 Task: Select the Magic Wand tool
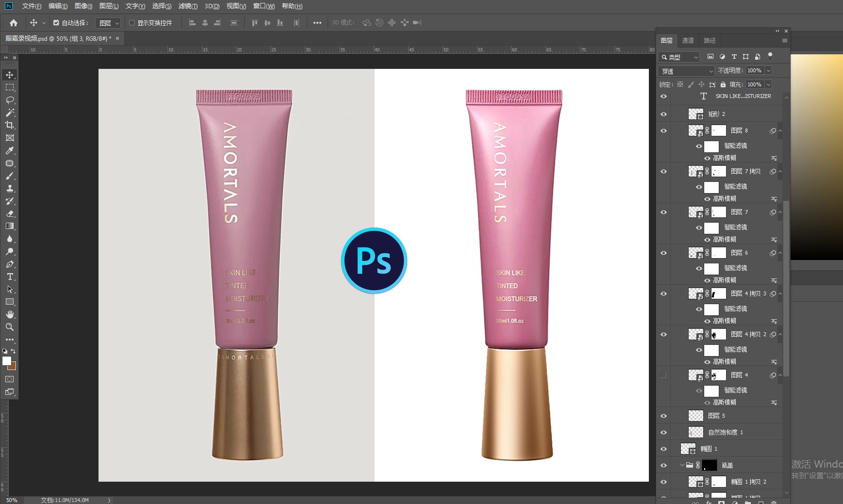tap(10, 113)
